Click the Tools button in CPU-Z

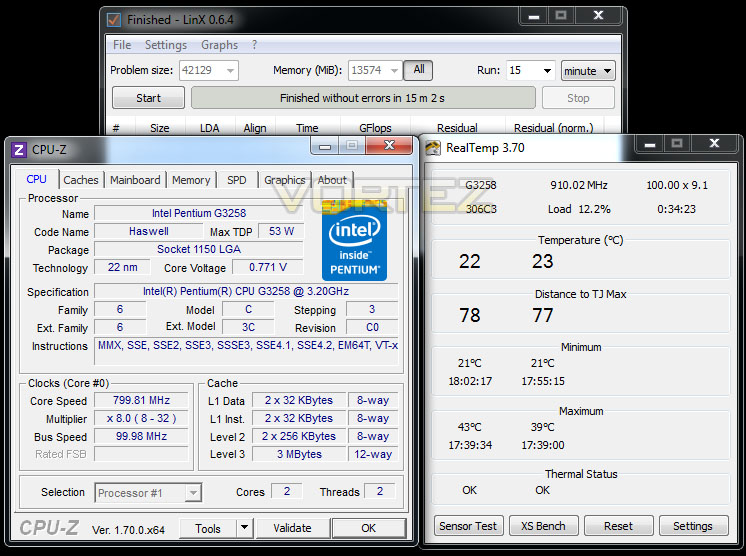(208, 528)
